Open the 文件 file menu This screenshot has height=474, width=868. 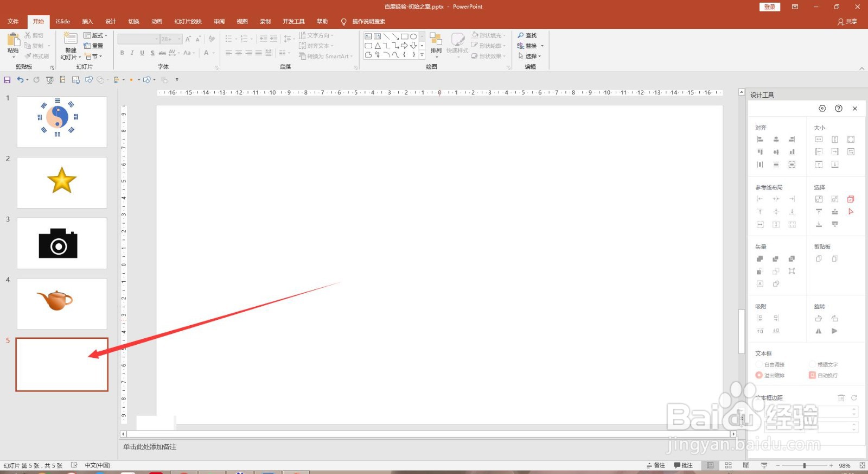pos(13,22)
